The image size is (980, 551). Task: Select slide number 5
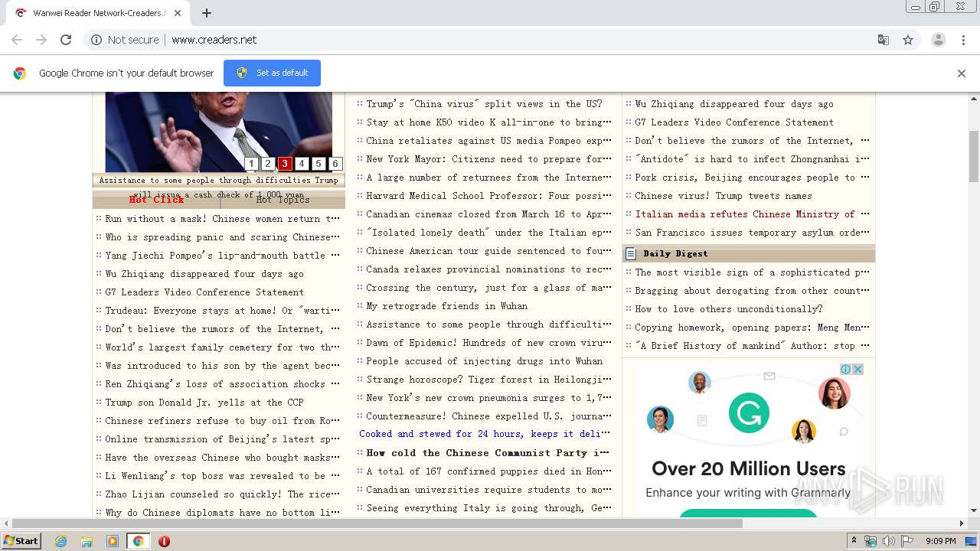click(x=318, y=164)
